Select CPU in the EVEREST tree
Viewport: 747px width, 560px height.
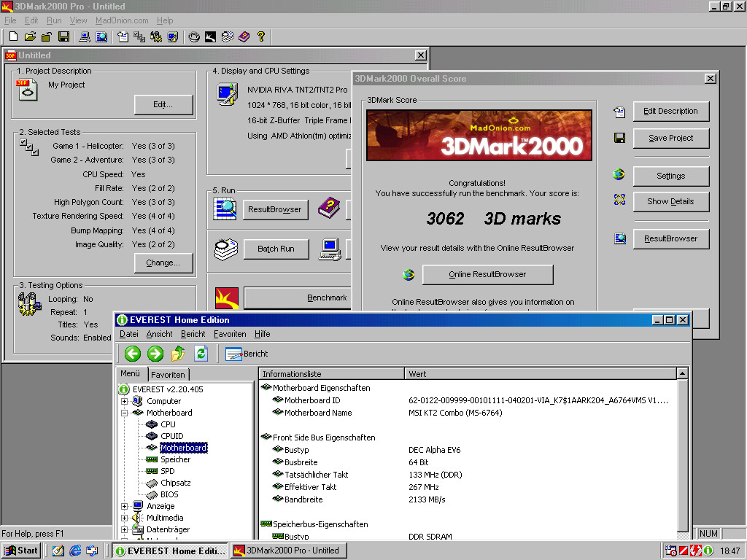point(168,424)
